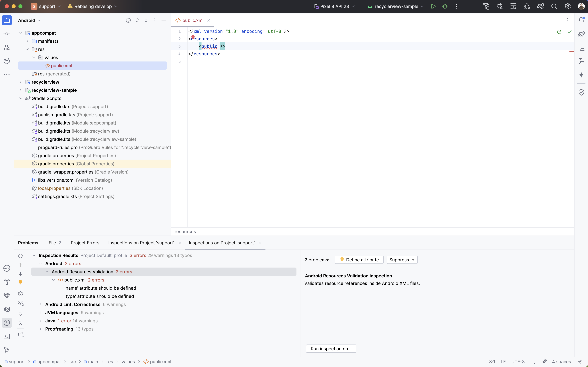
Task: Click the Debug app bug icon
Action: click(x=445, y=6)
